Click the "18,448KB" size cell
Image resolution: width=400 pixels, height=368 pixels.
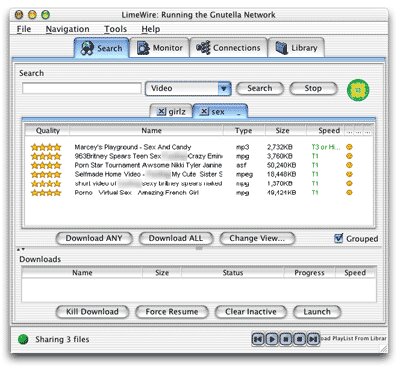(x=281, y=174)
